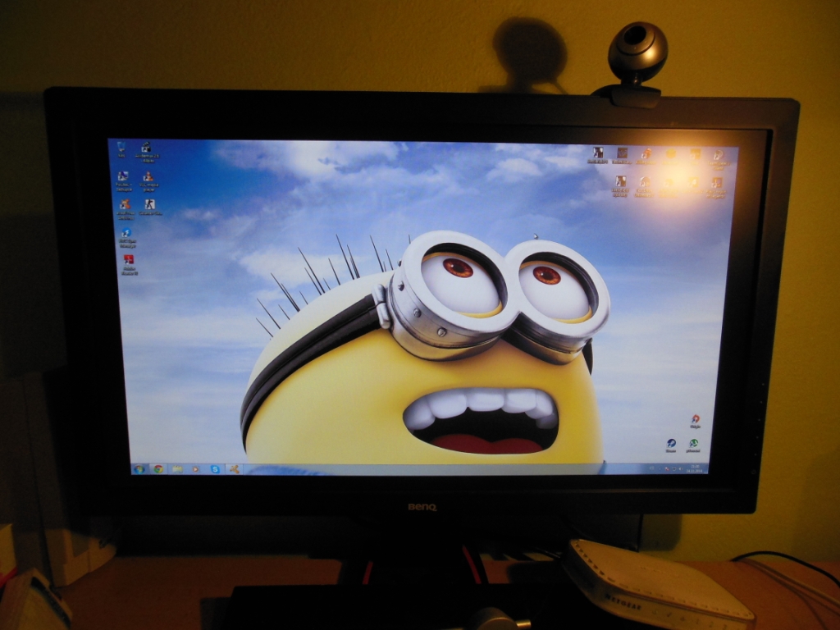Open Skype from the taskbar
The height and width of the screenshot is (630, 840).
(x=215, y=469)
